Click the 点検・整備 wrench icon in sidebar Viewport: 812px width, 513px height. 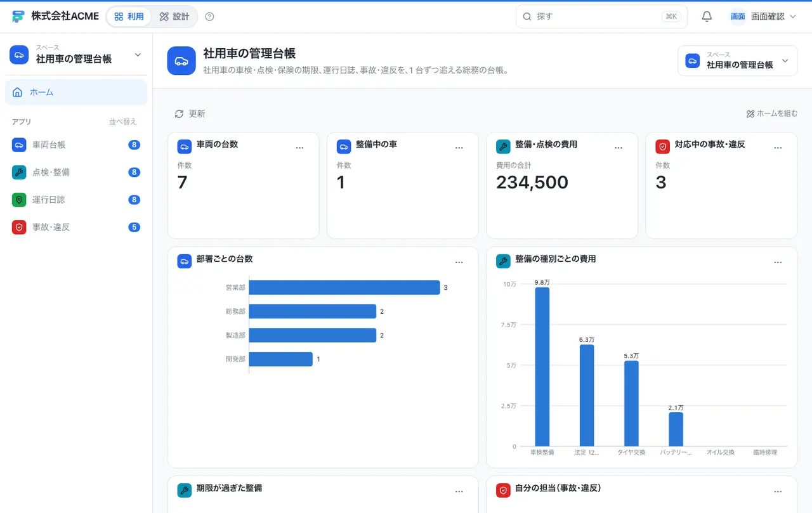click(19, 172)
